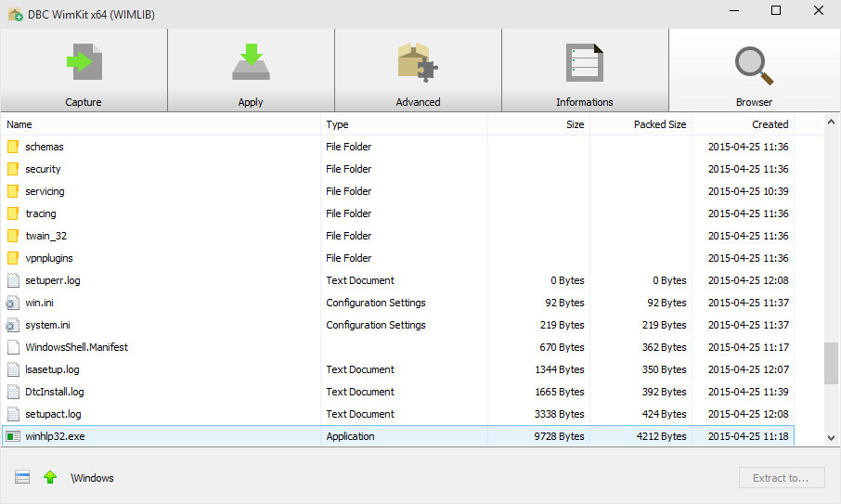Click the twain_32 folder icon

(13, 236)
